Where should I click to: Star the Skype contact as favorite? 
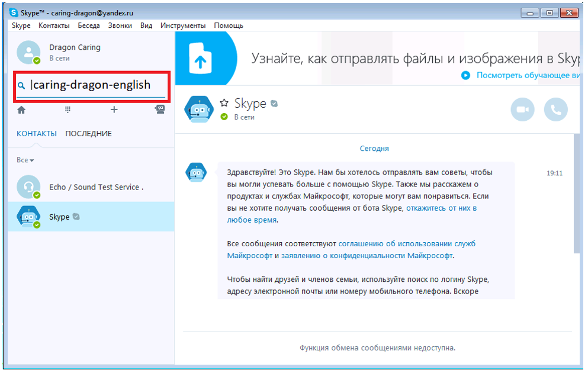(x=224, y=103)
